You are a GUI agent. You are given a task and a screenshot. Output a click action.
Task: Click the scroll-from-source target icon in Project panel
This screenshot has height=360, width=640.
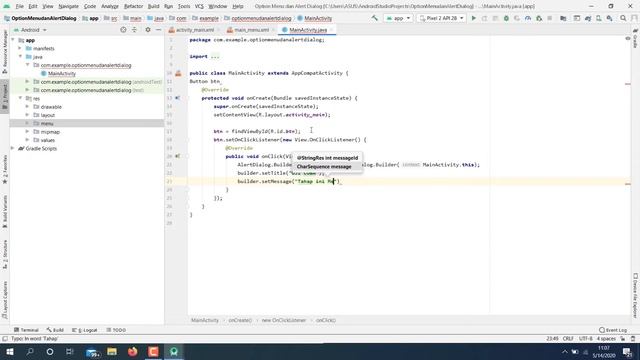(x=123, y=30)
